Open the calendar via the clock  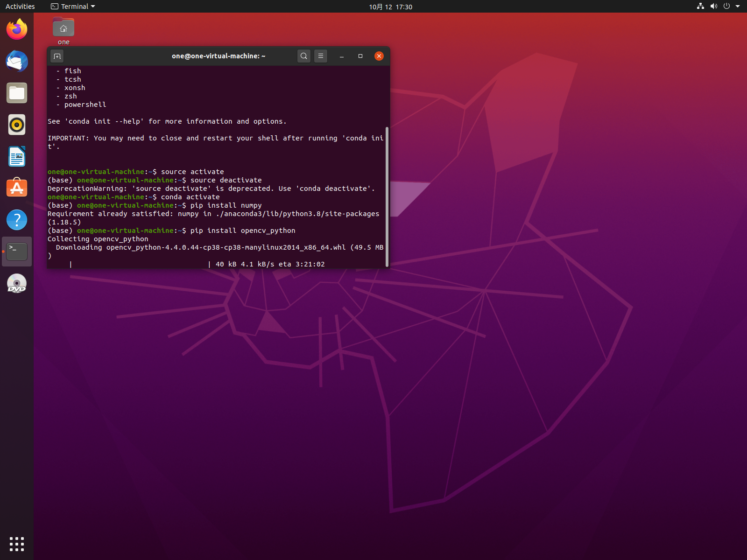[x=389, y=7]
